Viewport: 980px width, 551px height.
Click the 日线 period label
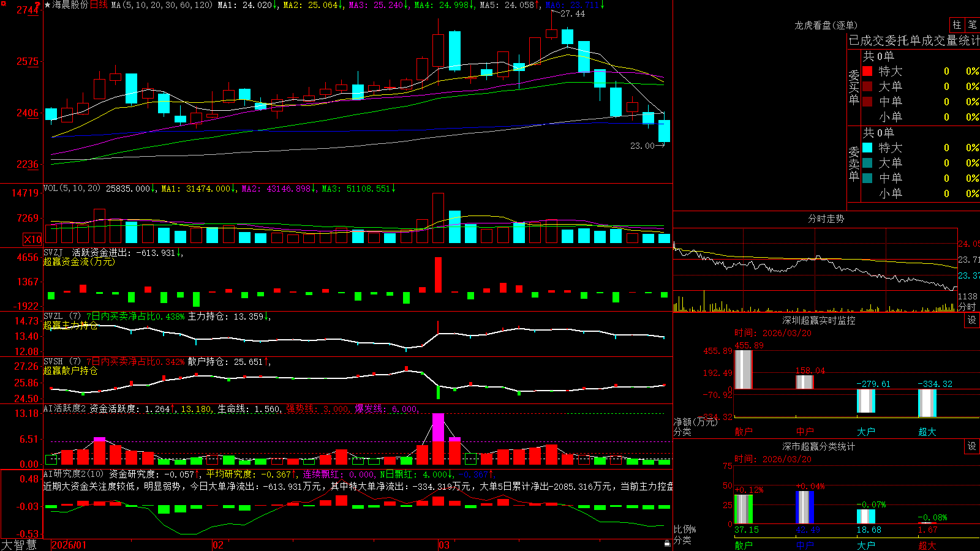point(99,5)
